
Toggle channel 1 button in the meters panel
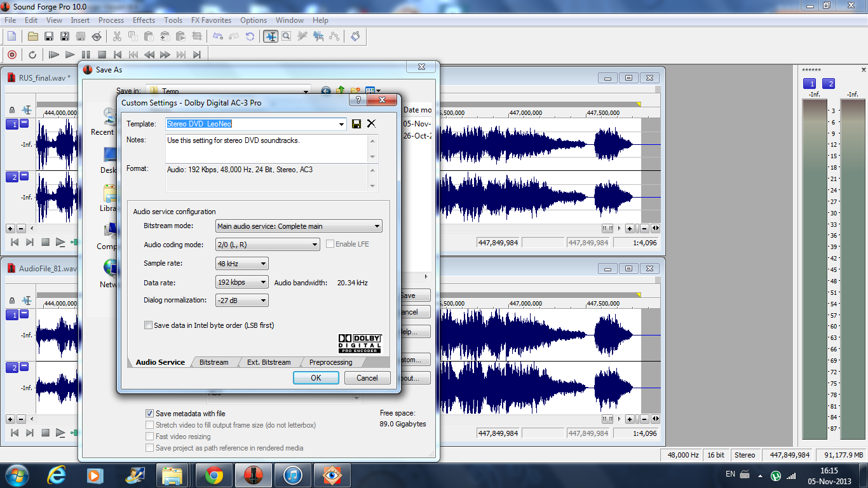[x=810, y=84]
